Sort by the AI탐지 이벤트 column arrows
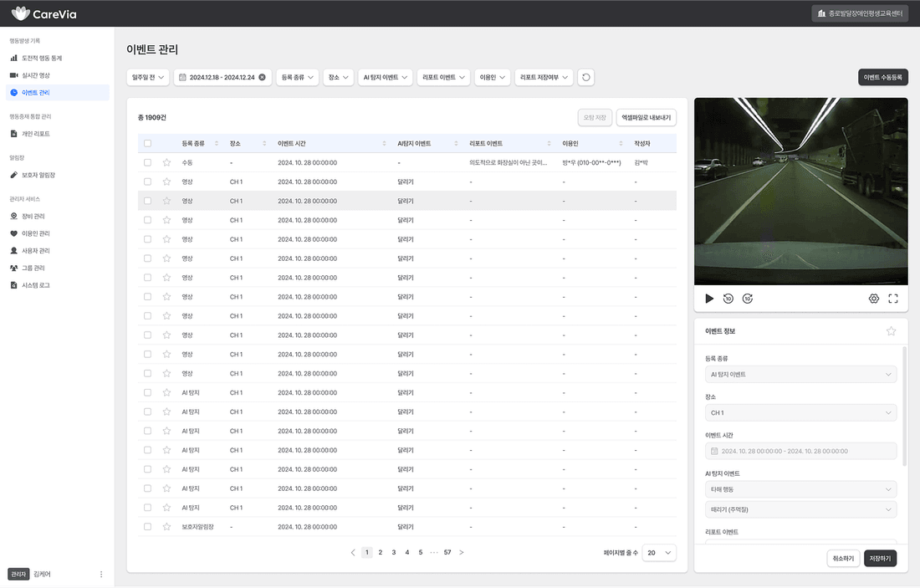The height and width of the screenshot is (588, 920). 456,143
